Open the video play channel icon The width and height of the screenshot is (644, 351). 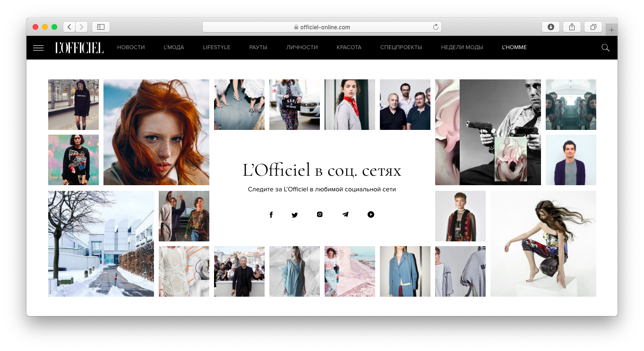click(371, 214)
